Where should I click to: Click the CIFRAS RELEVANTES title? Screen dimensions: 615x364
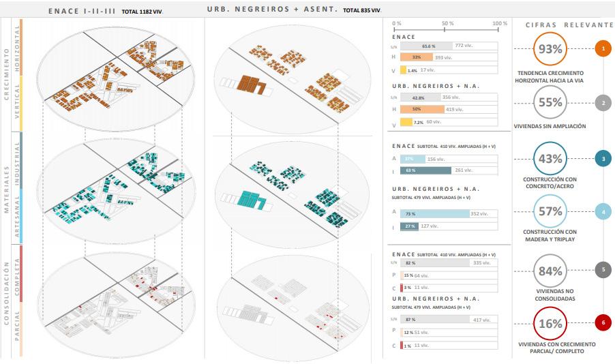(570, 25)
